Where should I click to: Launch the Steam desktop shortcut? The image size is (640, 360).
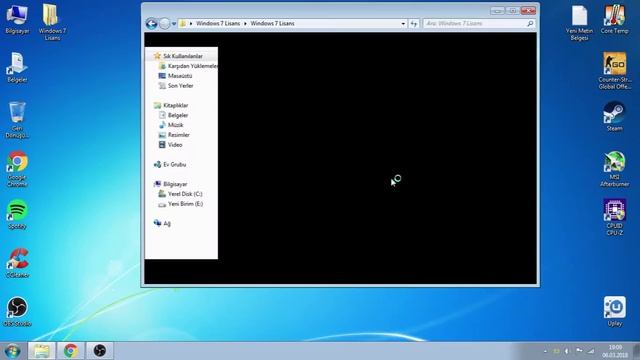(614, 117)
